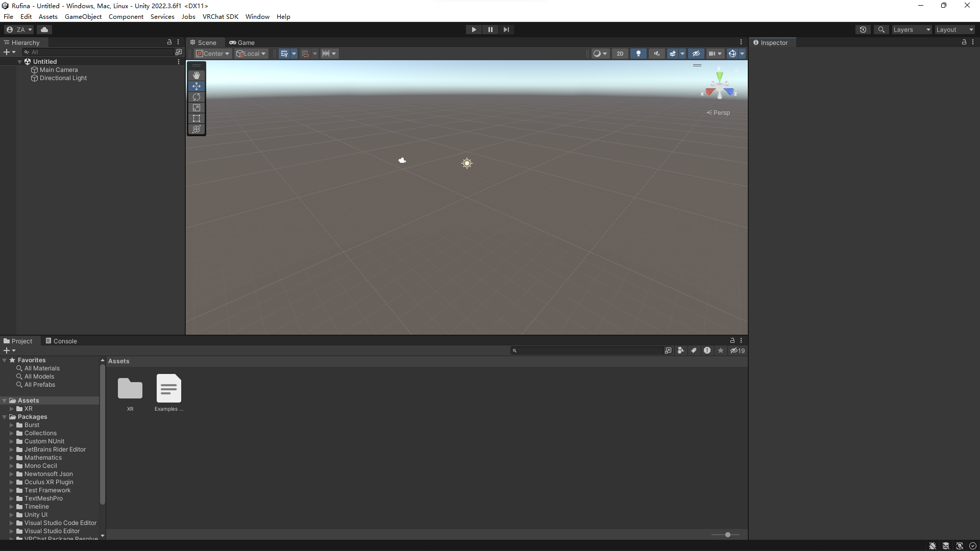Click the cloud services icon

tap(44, 30)
